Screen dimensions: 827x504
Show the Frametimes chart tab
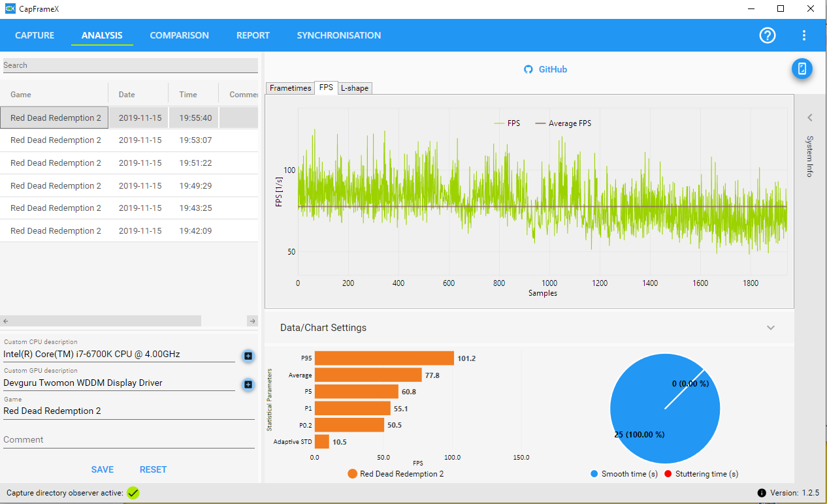pos(290,88)
